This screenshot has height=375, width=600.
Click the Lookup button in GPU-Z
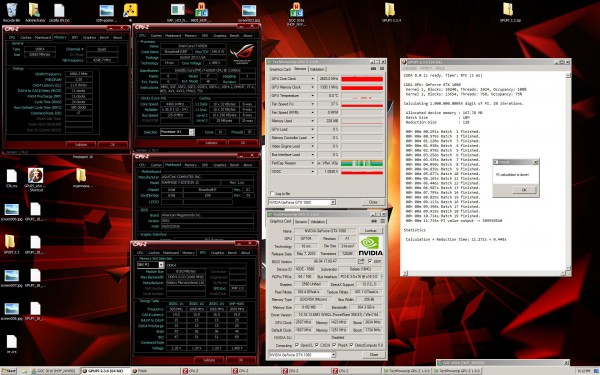(370, 231)
